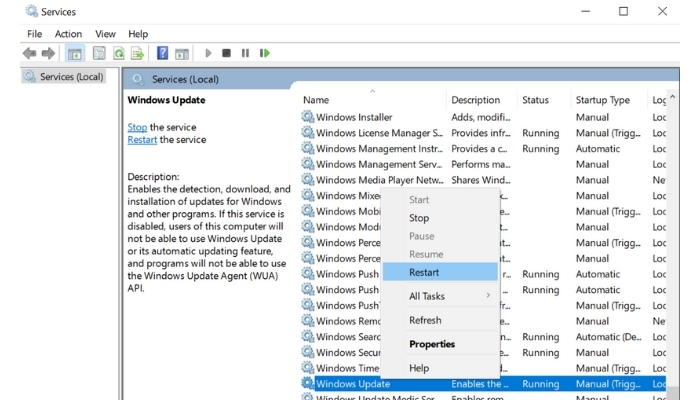
Task: Click gear icon of Windows License Manager
Action: point(308,133)
